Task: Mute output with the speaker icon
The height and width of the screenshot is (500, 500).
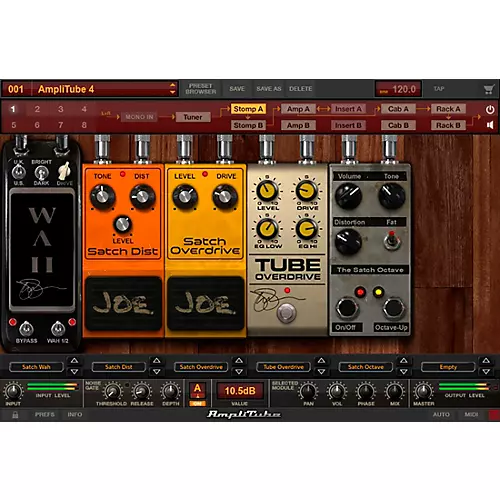Action: (x=490, y=125)
